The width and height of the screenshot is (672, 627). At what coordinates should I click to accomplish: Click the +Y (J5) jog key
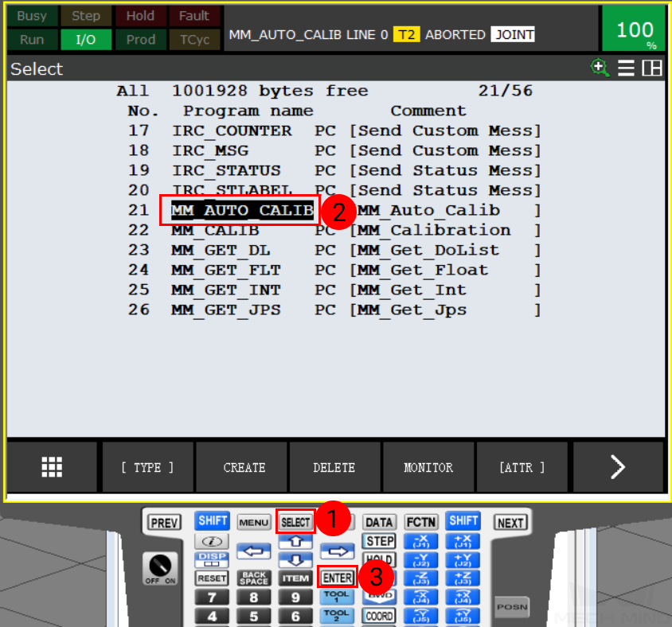pos(463,615)
